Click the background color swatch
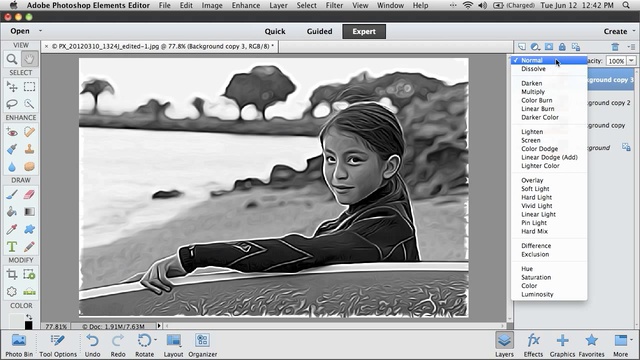The image size is (640, 360). click(x=28, y=325)
